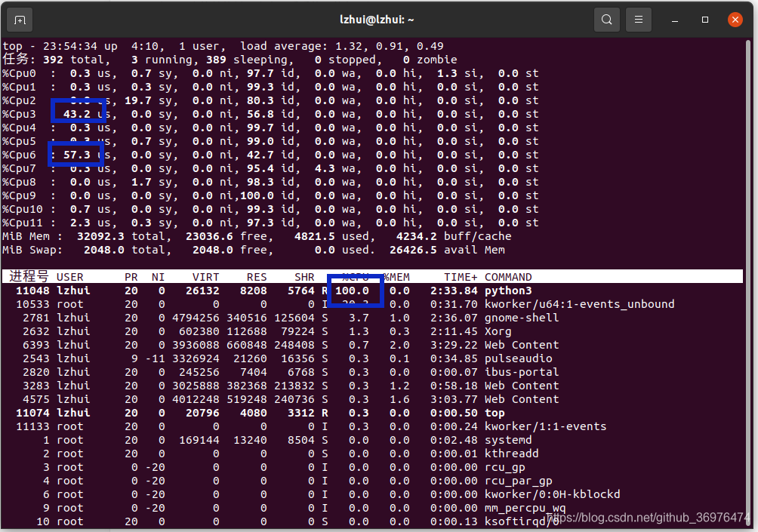The image size is (758, 532).
Task: Click the top command in process list
Action: [x=495, y=413]
